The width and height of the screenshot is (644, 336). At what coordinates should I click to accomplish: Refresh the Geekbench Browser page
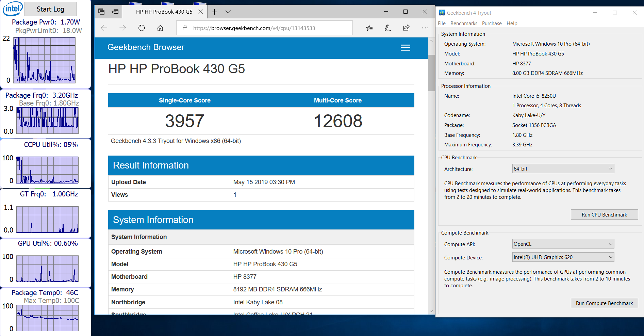pos(142,28)
